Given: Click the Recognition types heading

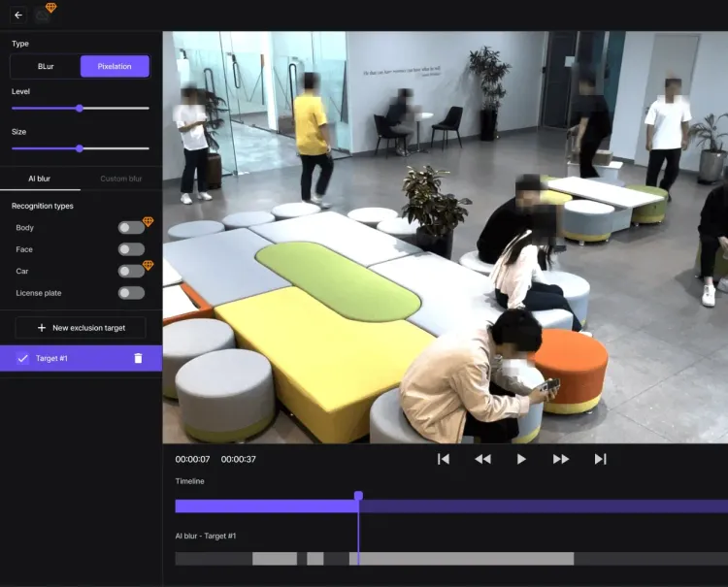Looking at the screenshot, I should pyautogui.click(x=43, y=206).
